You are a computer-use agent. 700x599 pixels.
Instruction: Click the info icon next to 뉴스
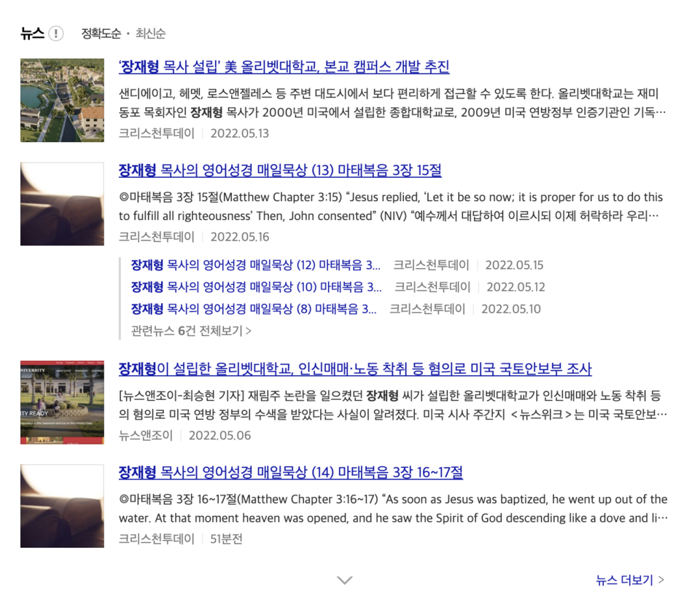coord(56,34)
